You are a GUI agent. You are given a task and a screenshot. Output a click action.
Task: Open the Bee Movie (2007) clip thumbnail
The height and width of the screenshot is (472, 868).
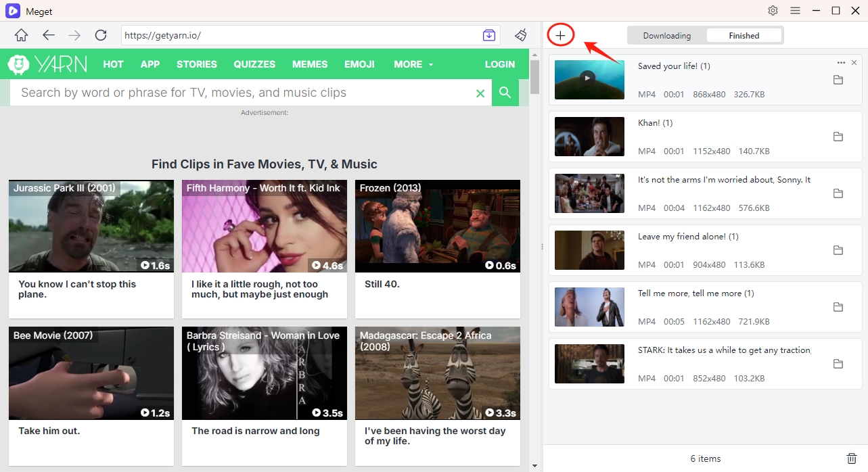91,373
